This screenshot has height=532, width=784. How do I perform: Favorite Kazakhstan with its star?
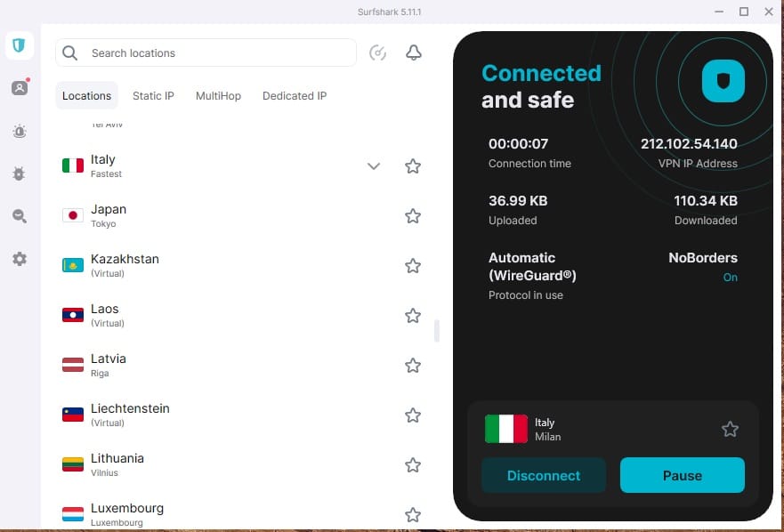pyautogui.click(x=413, y=265)
